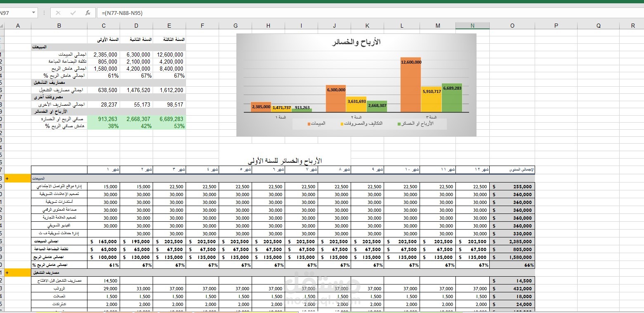Image resolution: width=644 pixels, height=313 pixels.
Task: Select the chart title الأرباح والخسائر
Action: pyautogui.click(x=356, y=42)
